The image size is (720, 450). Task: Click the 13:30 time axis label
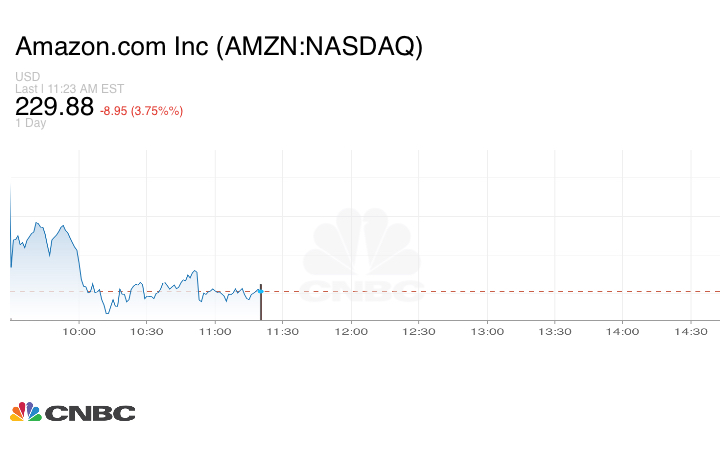click(555, 332)
